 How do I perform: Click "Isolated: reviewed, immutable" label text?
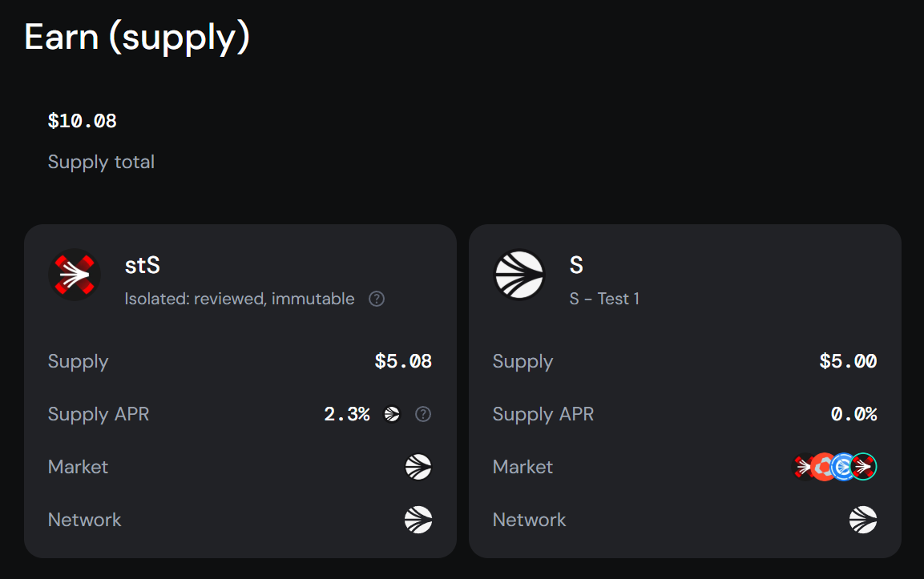click(240, 299)
